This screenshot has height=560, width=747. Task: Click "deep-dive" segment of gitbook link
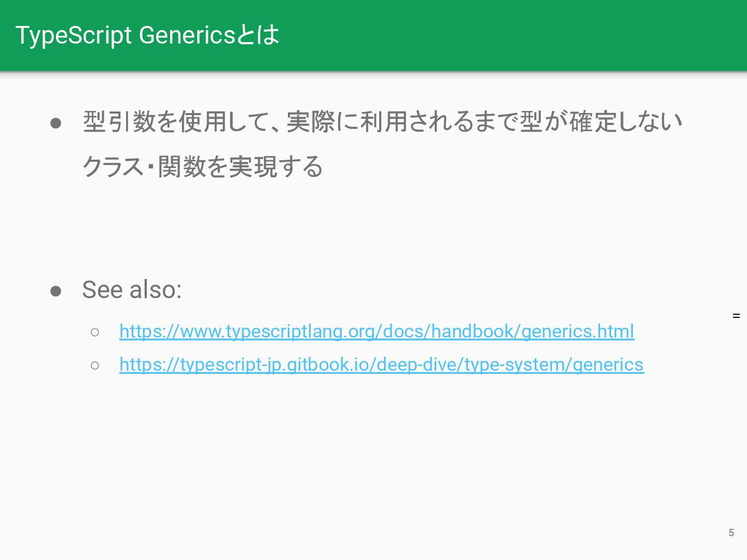click(x=418, y=365)
